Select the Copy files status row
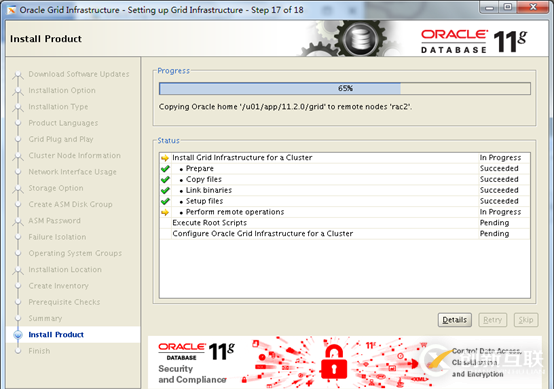Viewport: 554px width, 389px height. point(345,179)
